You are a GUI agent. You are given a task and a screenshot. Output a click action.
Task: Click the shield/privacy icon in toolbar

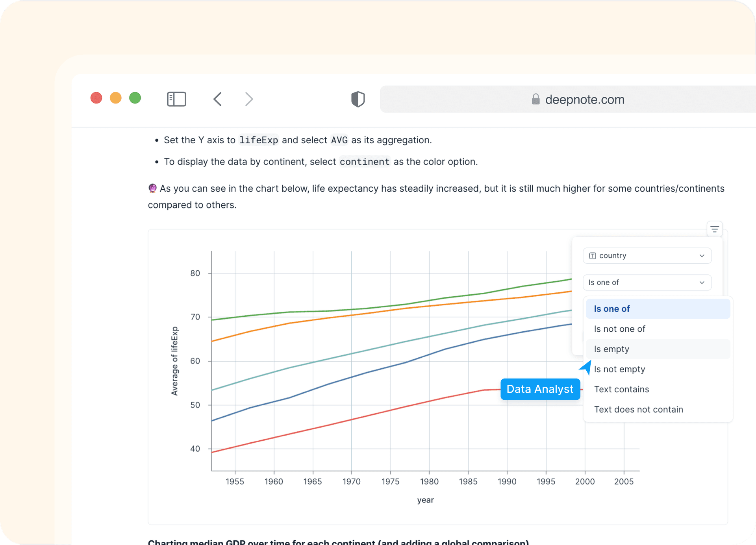point(358,98)
